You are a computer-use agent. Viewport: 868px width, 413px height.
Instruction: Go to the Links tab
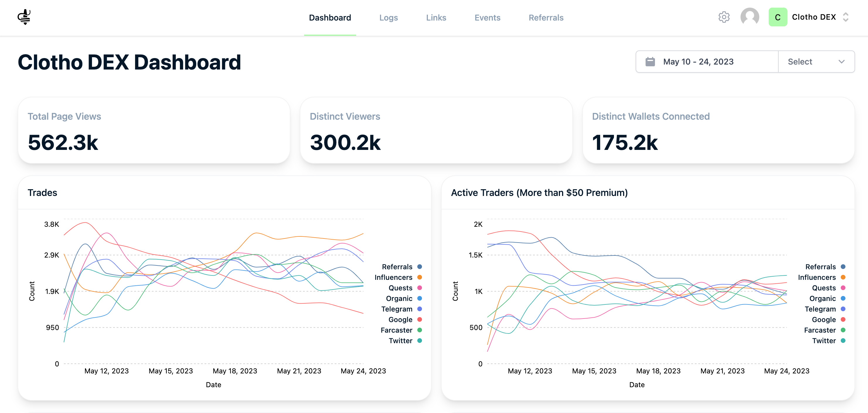[x=436, y=18]
